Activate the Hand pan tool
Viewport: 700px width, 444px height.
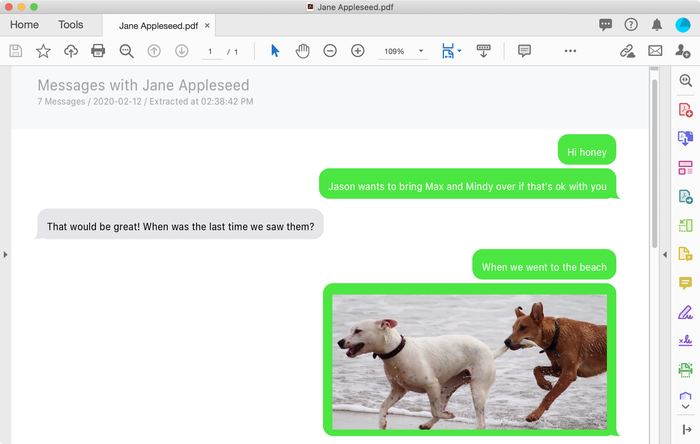pyautogui.click(x=303, y=51)
